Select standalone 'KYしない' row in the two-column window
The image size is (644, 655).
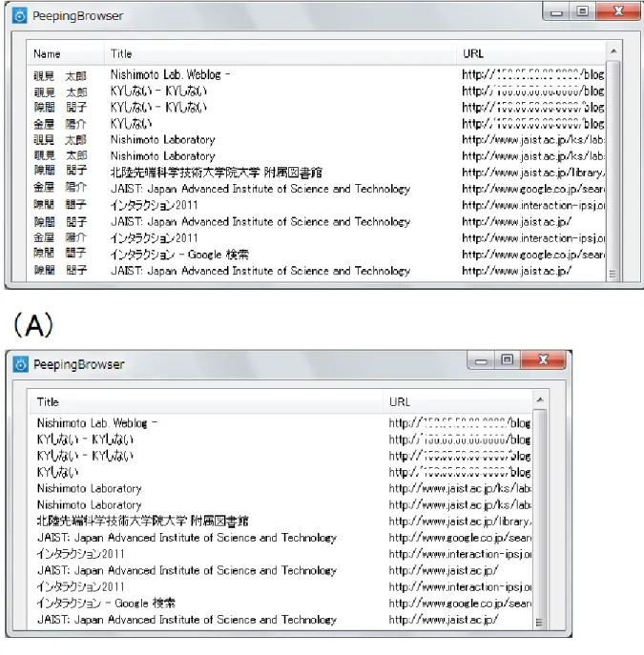click(57, 472)
